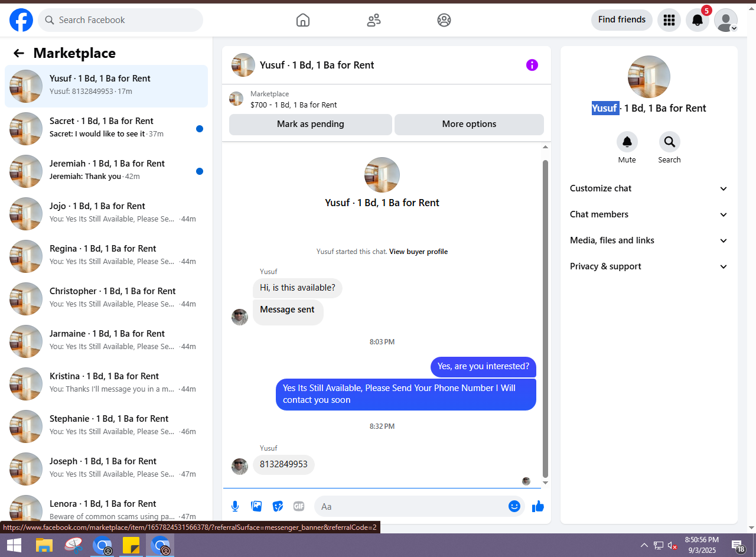
Task: Select Yusuf conversation in Marketplace list
Action: point(106,86)
